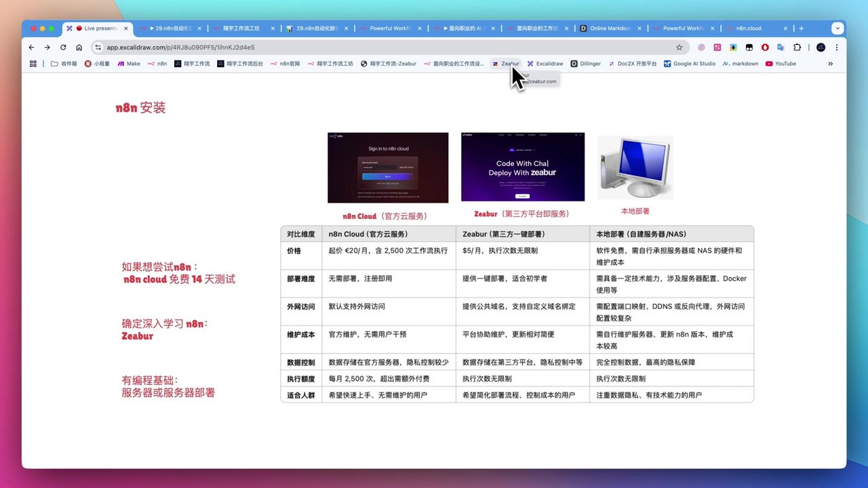Image resolution: width=868 pixels, height=488 pixels.
Task: Open the tab search dropdown arrow
Action: [x=837, y=28]
